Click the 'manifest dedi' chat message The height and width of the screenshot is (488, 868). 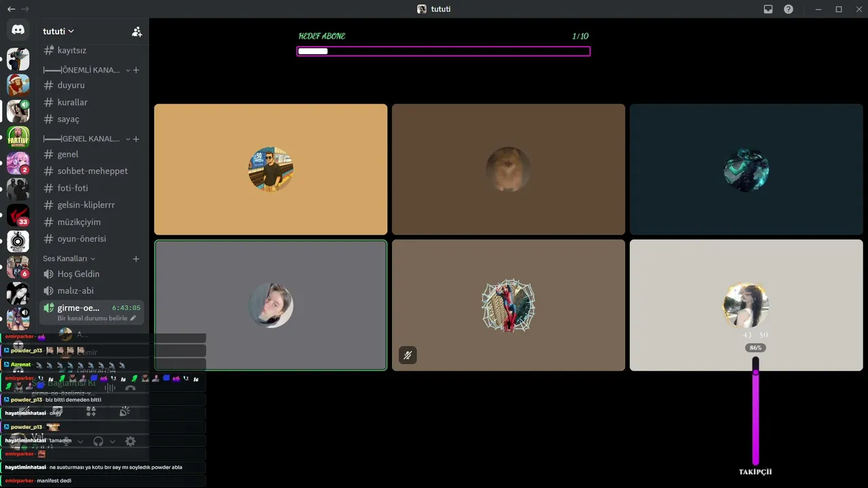[54, 481]
